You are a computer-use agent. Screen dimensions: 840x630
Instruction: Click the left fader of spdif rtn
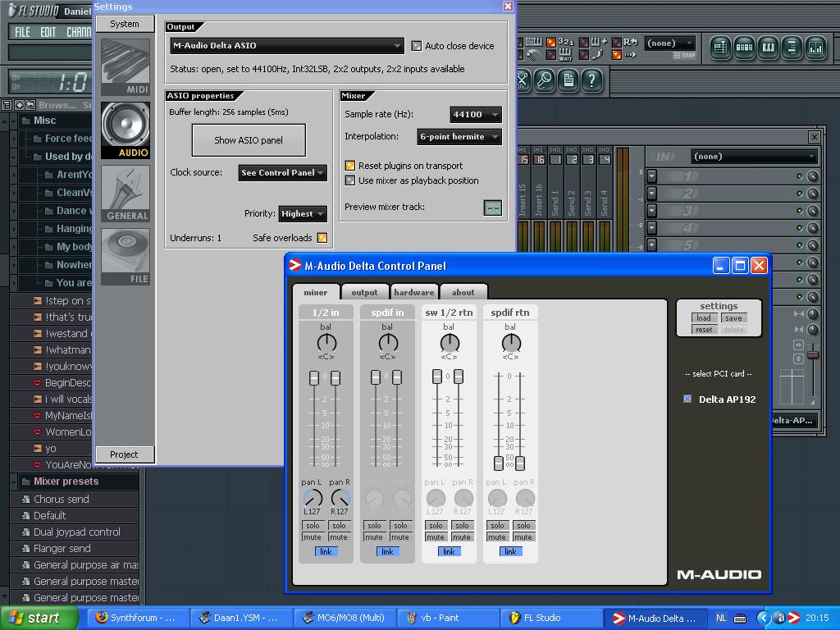(499, 463)
